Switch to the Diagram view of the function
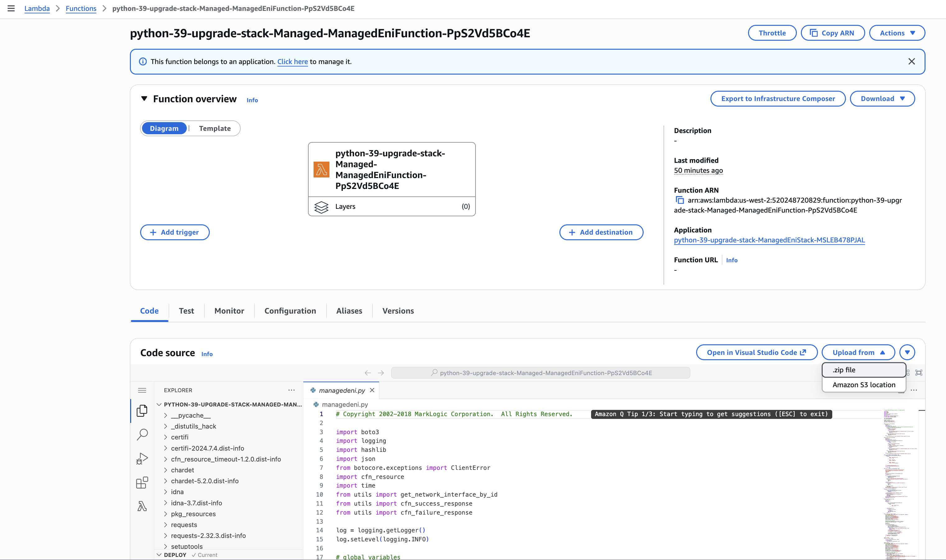The height and width of the screenshot is (560, 946). (x=164, y=128)
